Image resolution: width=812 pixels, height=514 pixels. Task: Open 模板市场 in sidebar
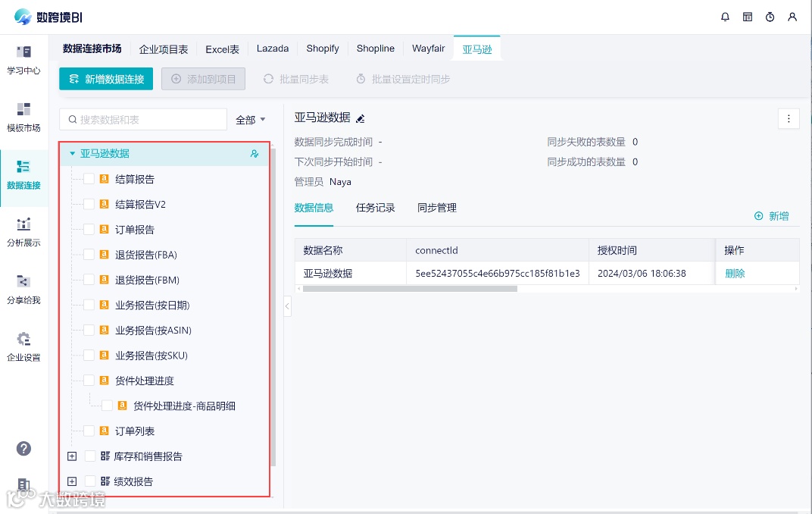(x=23, y=118)
